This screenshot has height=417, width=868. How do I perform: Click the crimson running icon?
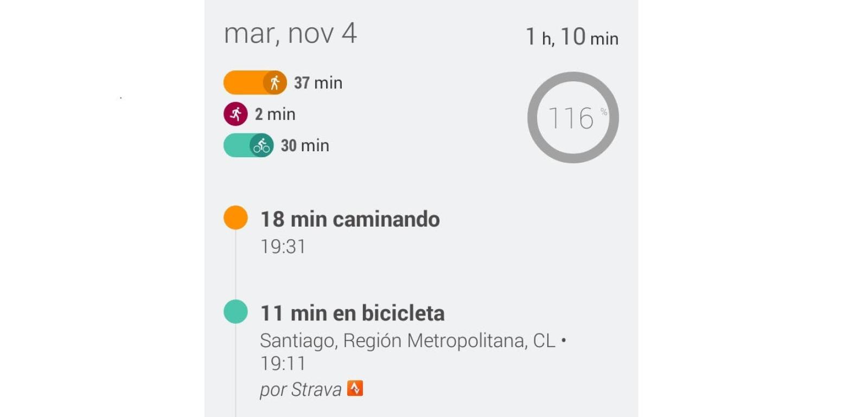[235, 114]
